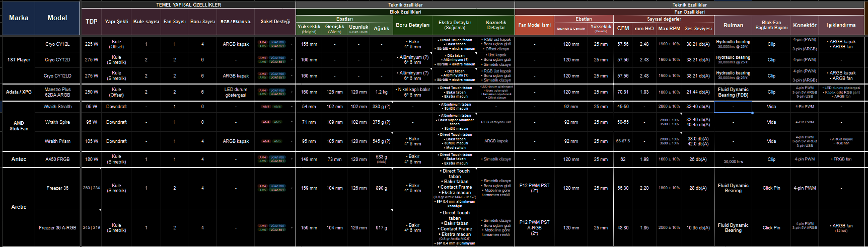Select the P12 PWM PST A-RGB cell

click(x=535, y=228)
